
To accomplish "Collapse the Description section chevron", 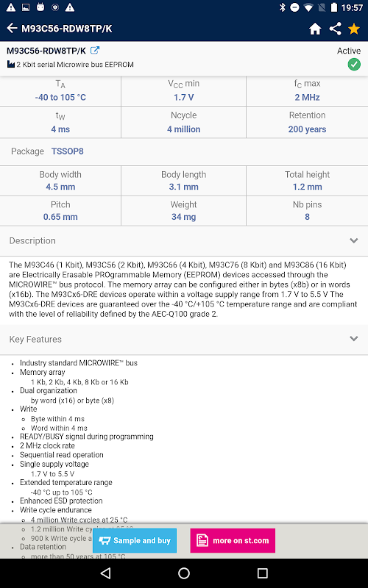I will pos(353,240).
